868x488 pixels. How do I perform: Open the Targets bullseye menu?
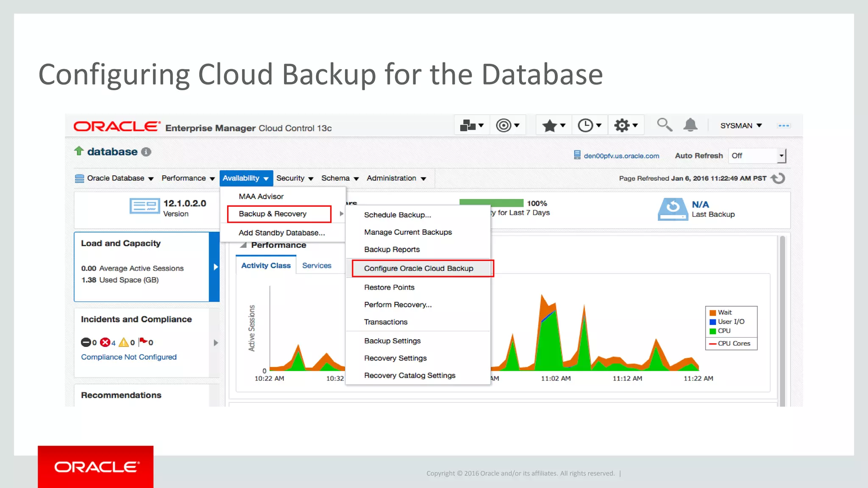pos(508,125)
